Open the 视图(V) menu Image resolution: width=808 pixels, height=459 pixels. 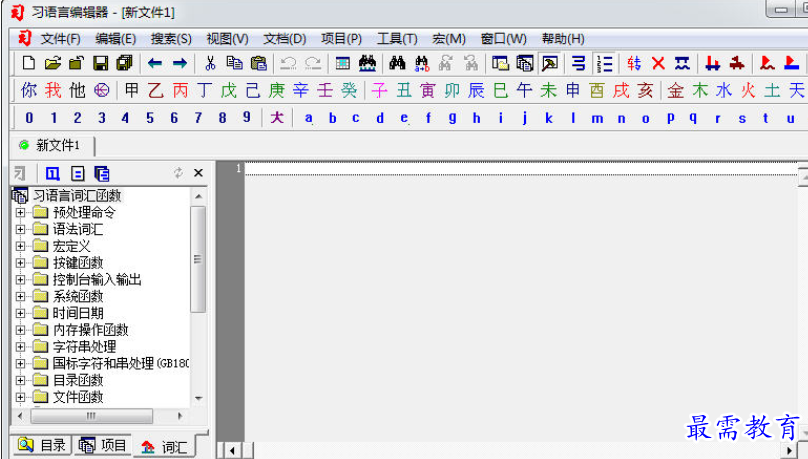227,39
